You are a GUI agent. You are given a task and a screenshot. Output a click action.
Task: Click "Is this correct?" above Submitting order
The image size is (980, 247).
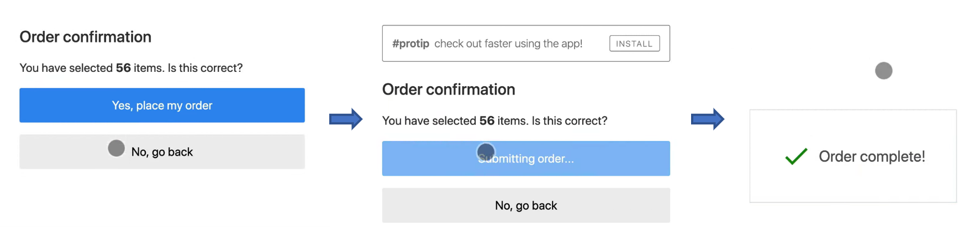click(569, 121)
